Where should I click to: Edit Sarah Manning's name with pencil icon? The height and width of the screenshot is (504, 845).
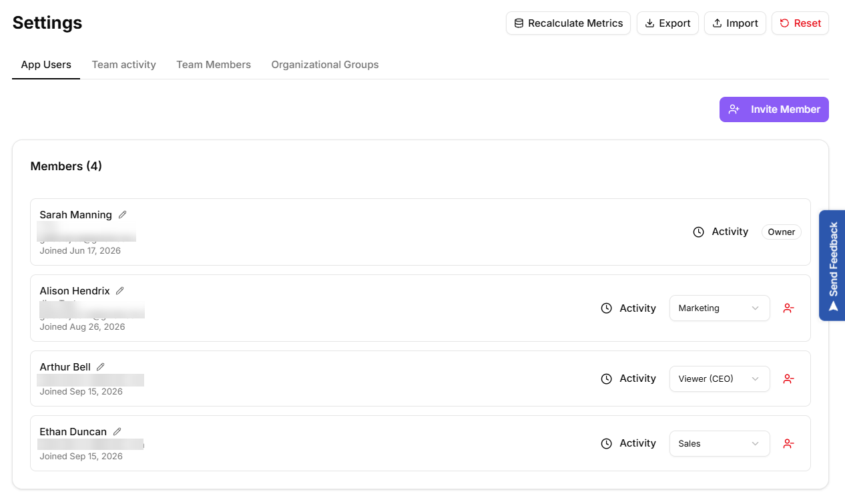click(x=122, y=215)
